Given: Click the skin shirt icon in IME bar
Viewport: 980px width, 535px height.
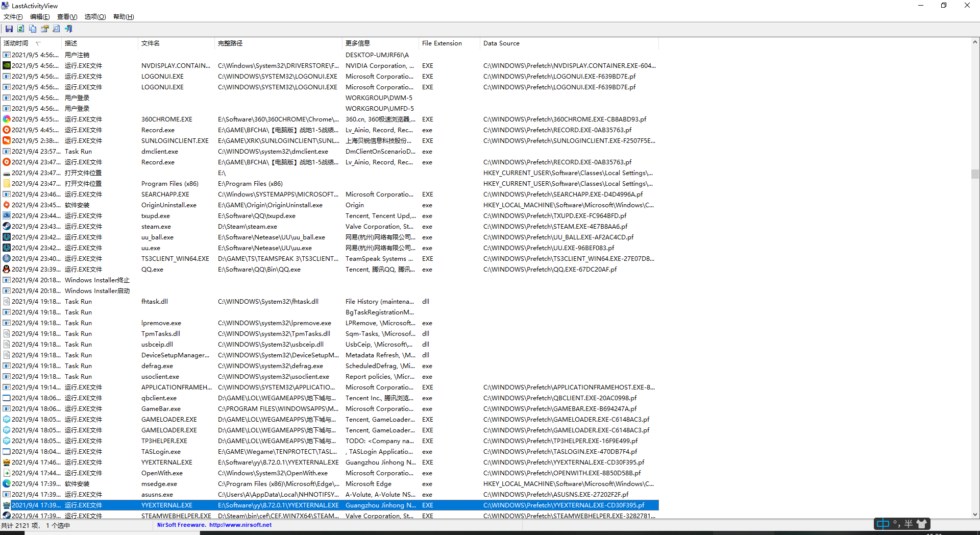Looking at the screenshot, I should pyautogui.click(x=922, y=524).
